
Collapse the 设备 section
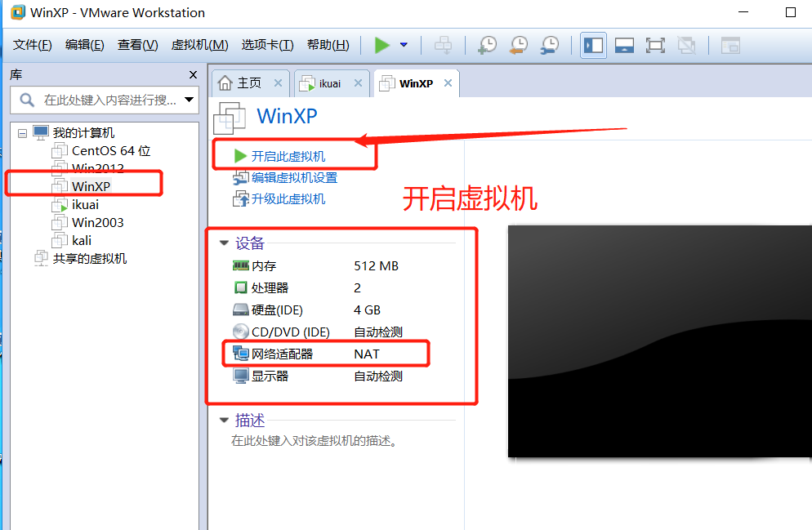[224, 243]
